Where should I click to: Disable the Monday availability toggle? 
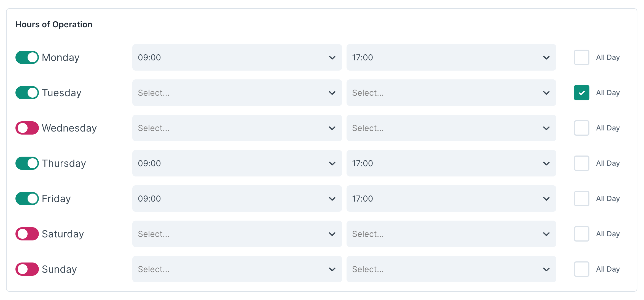point(27,57)
